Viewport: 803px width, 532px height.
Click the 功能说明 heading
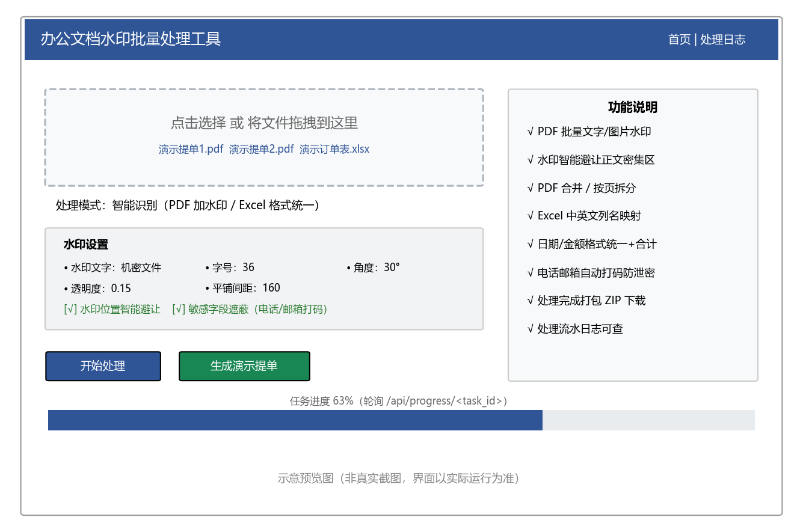coord(633,108)
